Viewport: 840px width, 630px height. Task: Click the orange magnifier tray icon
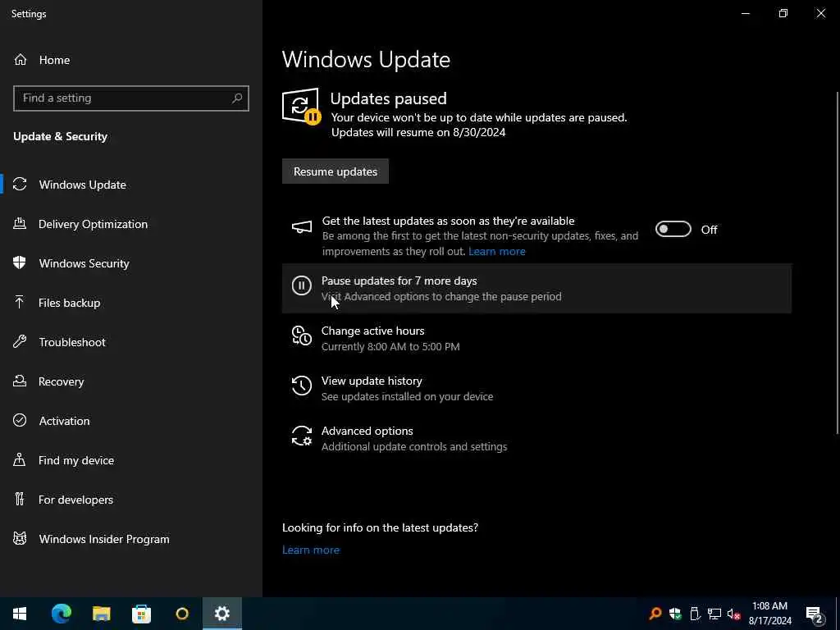[x=655, y=614]
